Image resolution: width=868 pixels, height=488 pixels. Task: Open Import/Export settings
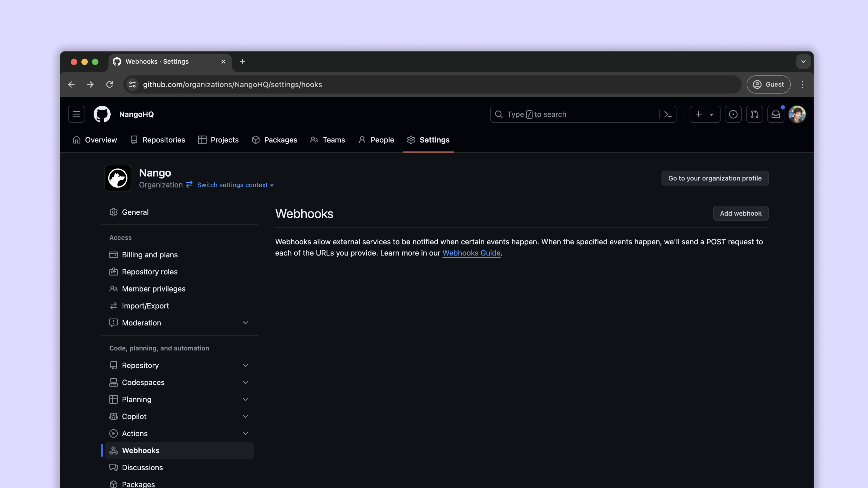pyautogui.click(x=179, y=306)
